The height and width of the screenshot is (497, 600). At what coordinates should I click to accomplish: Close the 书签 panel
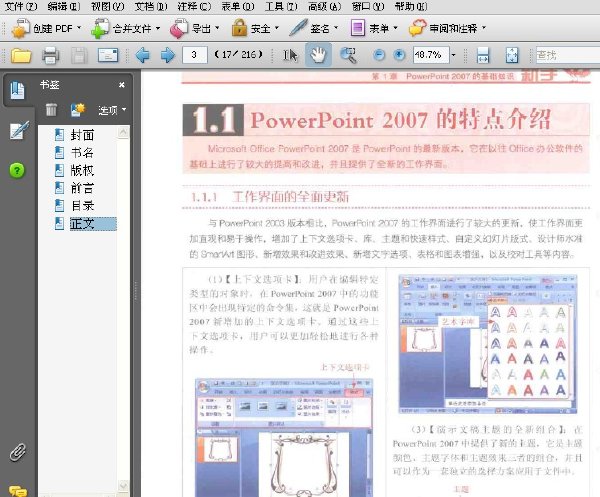122,85
